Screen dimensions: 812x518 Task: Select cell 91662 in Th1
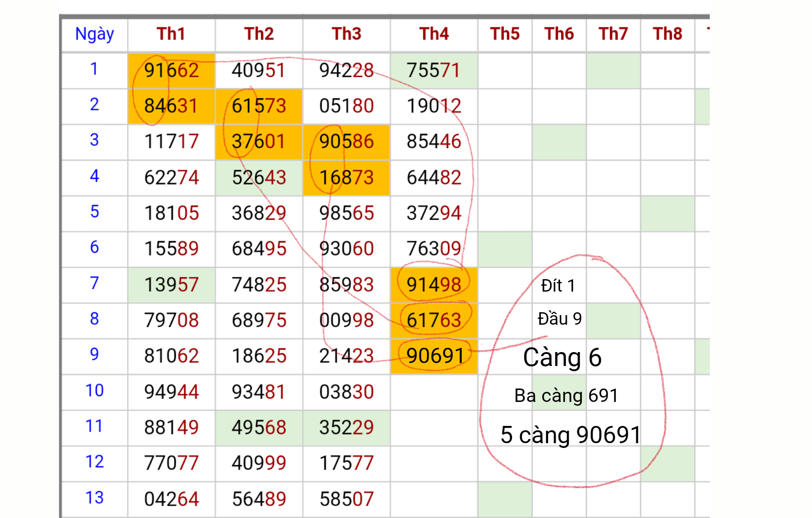click(171, 71)
